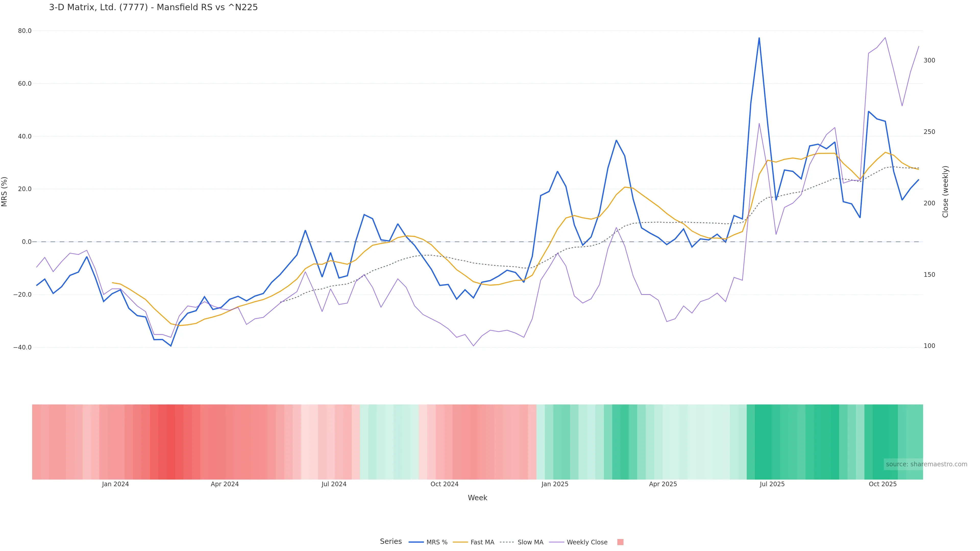980x551 pixels.
Task: Click the pink heatmap legend swatch
Action: [620, 542]
